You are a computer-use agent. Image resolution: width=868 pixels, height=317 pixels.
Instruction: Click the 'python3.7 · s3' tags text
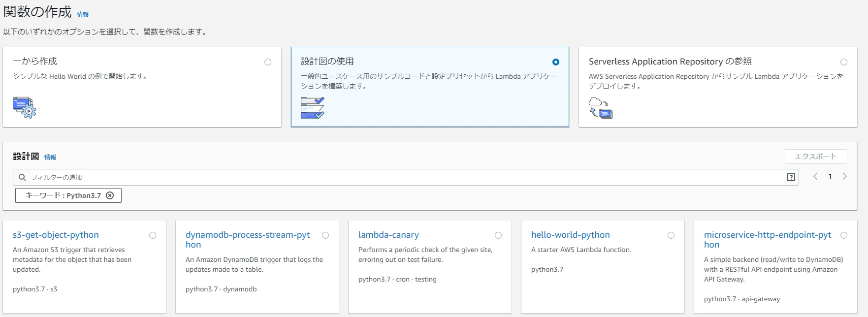35,289
